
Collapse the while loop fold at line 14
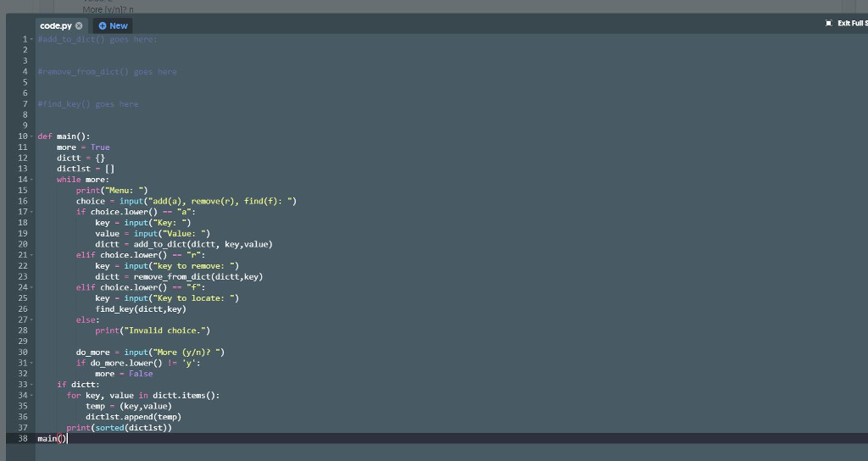click(x=31, y=180)
